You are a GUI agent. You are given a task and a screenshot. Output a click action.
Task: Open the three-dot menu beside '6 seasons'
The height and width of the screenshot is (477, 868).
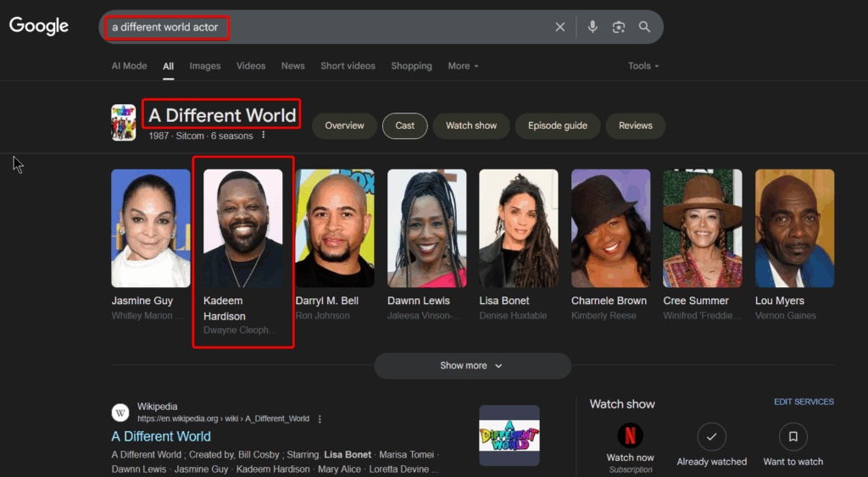[x=264, y=135]
